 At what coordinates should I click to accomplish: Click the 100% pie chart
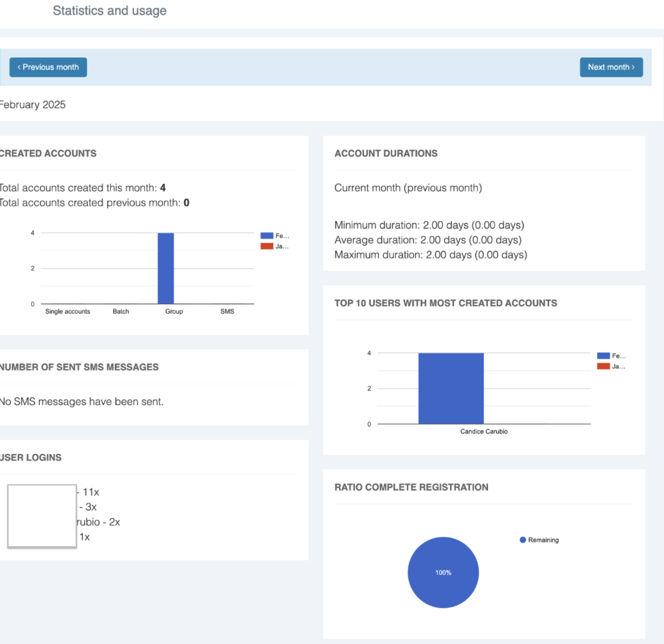443,572
